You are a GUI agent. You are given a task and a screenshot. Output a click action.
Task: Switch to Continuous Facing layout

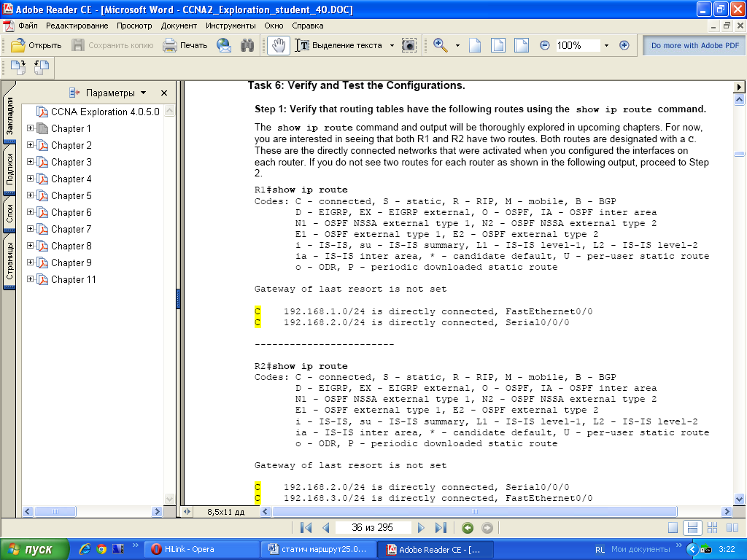(712, 528)
